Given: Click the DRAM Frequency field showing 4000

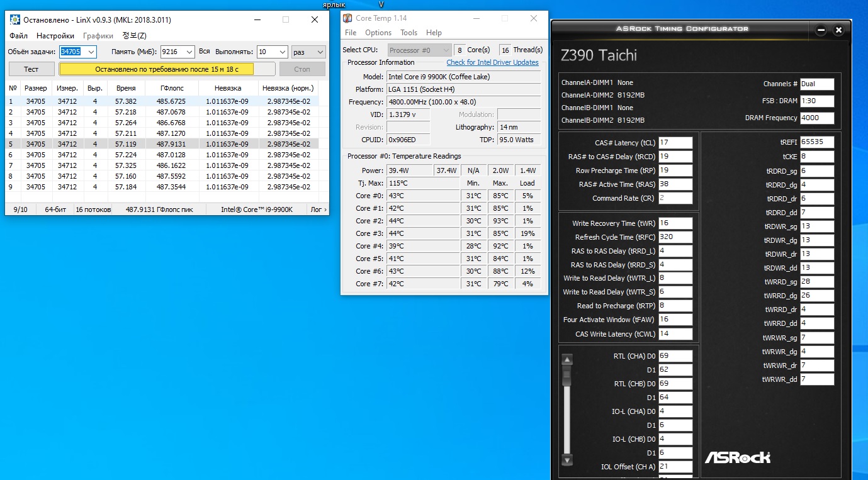Looking at the screenshot, I should 817,118.
